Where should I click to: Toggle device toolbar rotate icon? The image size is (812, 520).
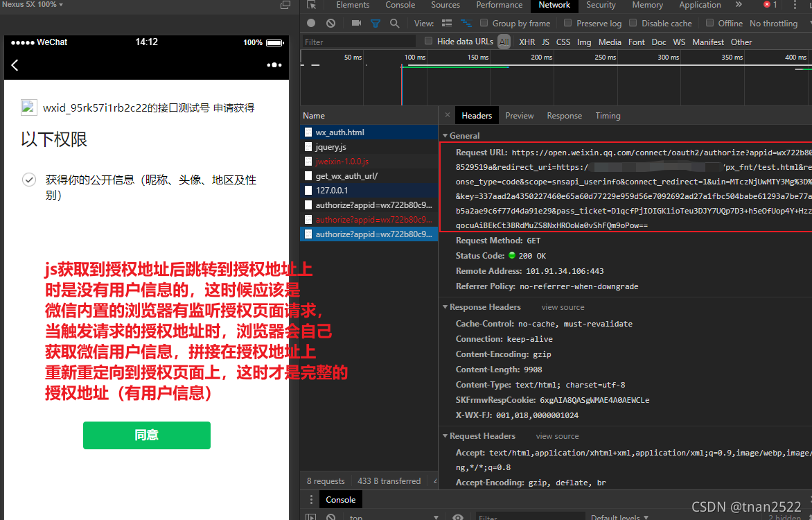tap(285, 5)
